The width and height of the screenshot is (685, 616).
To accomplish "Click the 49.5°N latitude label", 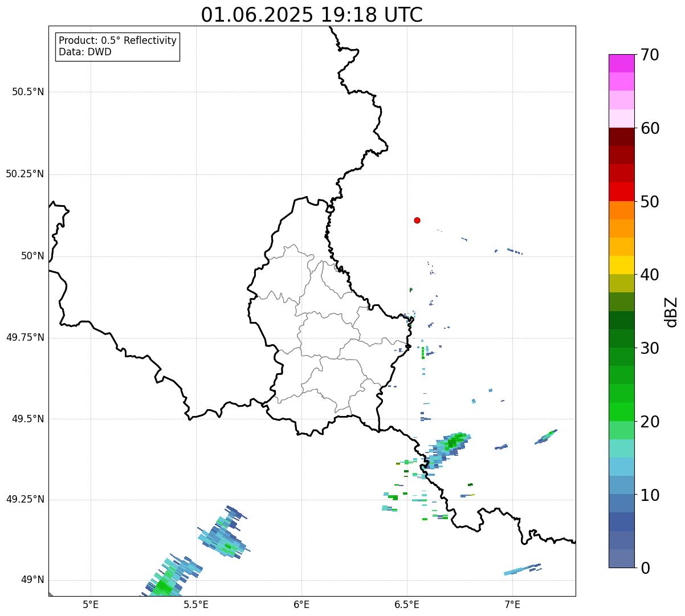I will pyautogui.click(x=28, y=419).
